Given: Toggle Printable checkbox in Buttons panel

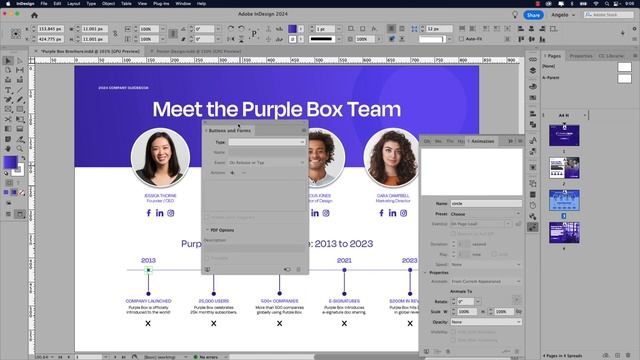Looking at the screenshot, I should [207, 258].
